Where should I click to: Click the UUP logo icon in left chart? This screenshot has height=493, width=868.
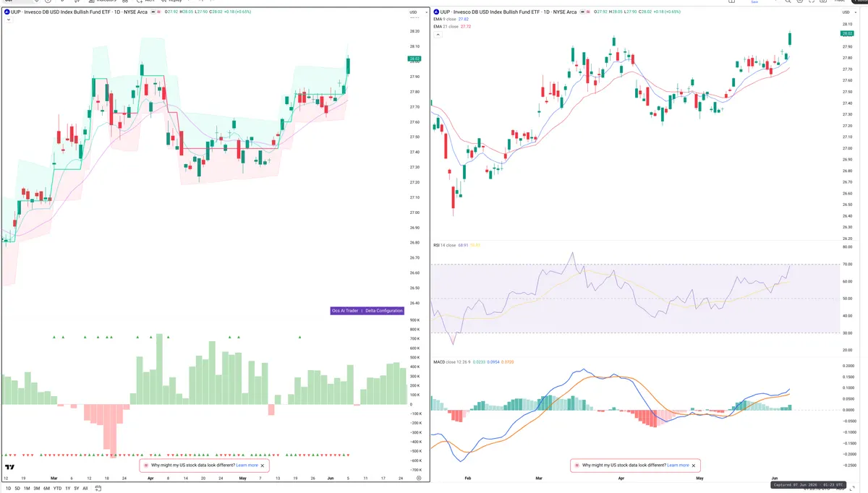click(7, 12)
